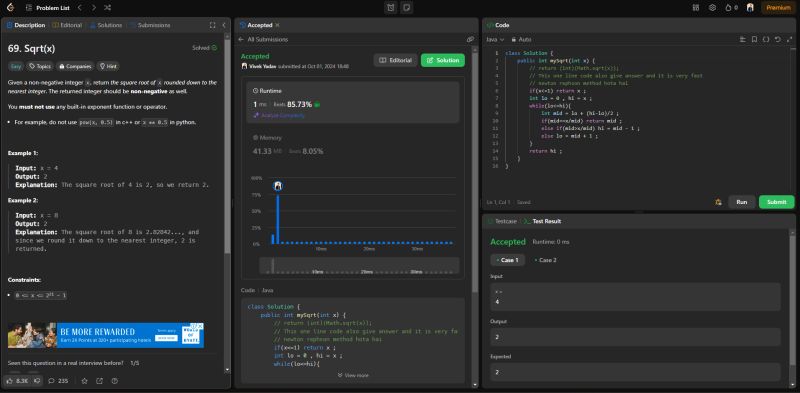Maximize the description panel
The image size is (800, 393).
tap(212, 25)
